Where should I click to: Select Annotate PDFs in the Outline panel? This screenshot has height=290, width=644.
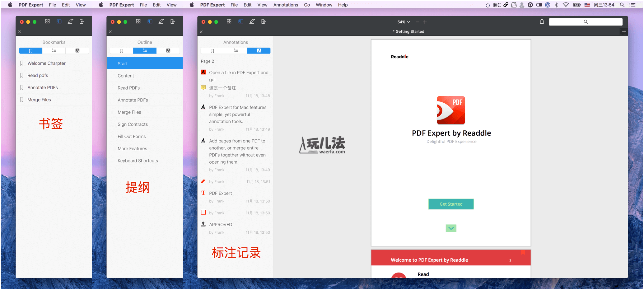click(x=145, y=100)
